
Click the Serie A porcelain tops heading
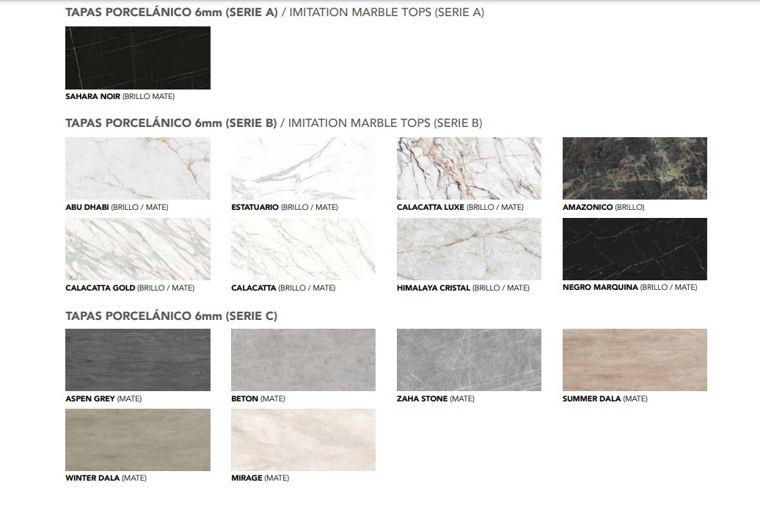pos(274,12)
